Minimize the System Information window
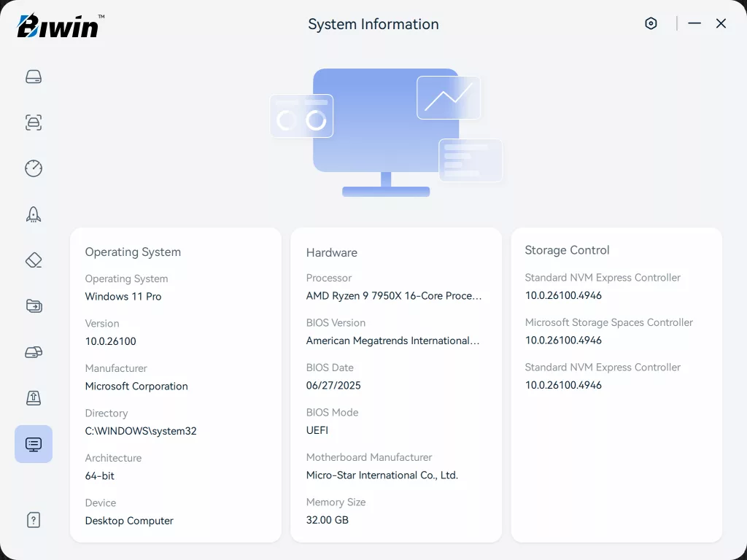The height and width of the screenshot is (560, 747). tap(694, 23)
